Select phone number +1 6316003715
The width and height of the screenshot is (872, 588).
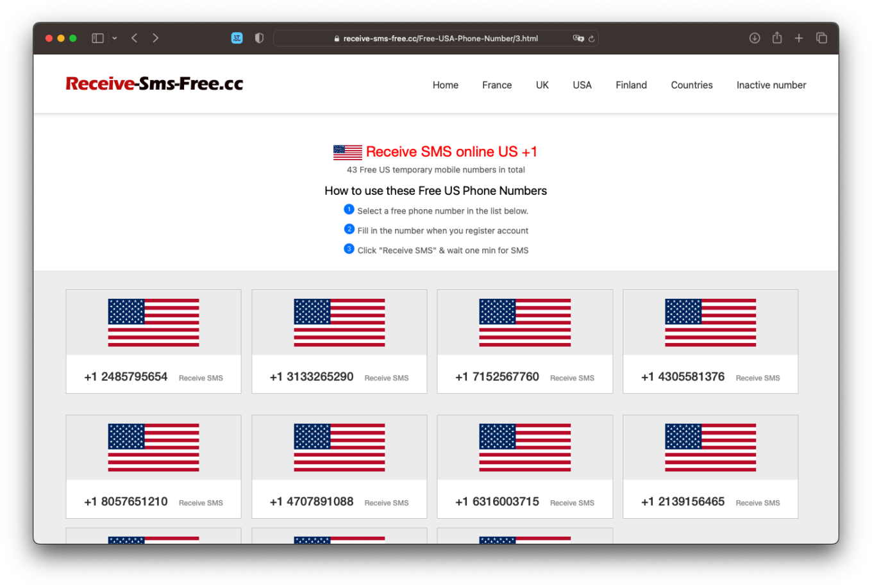(498, 502)
